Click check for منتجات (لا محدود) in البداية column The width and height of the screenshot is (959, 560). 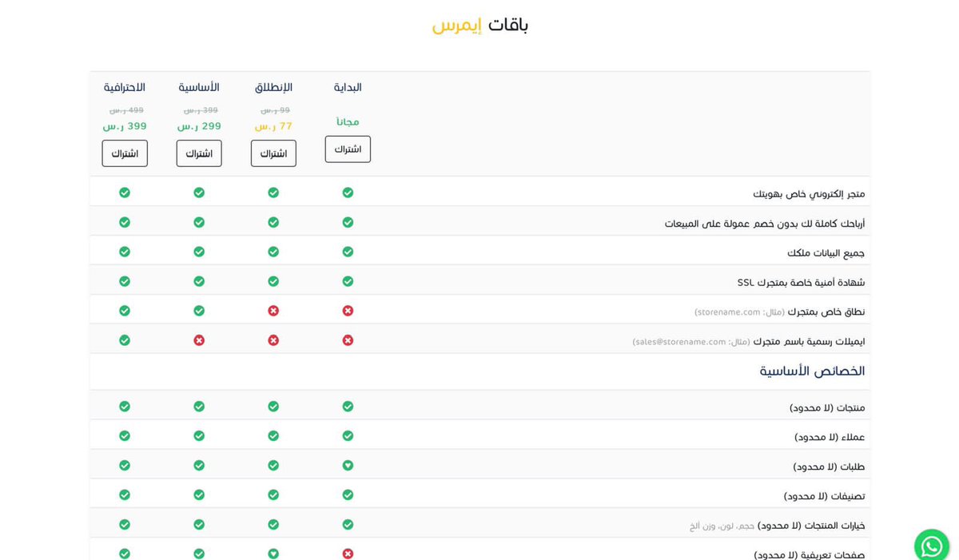(x=348, y=407)
